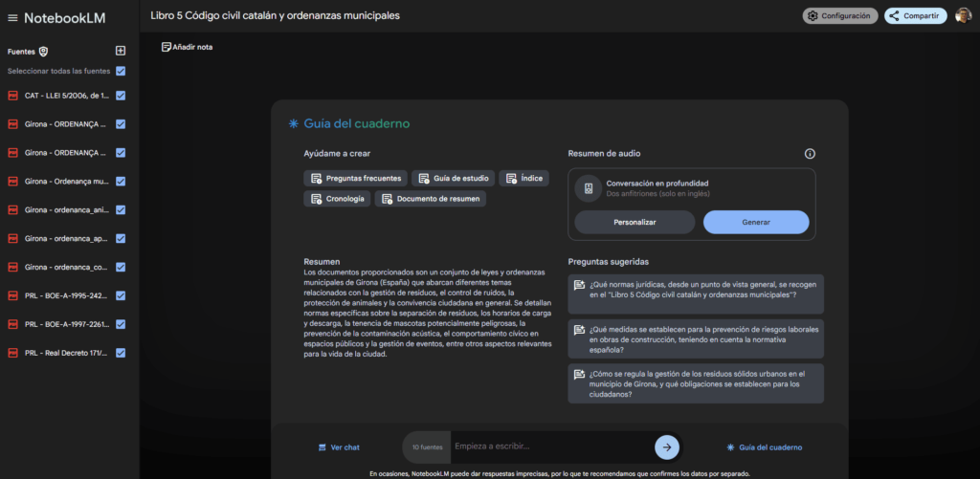The image size is (980, 479).
Task: Create a Documento de resumen
Action: [x=431, y=199]
